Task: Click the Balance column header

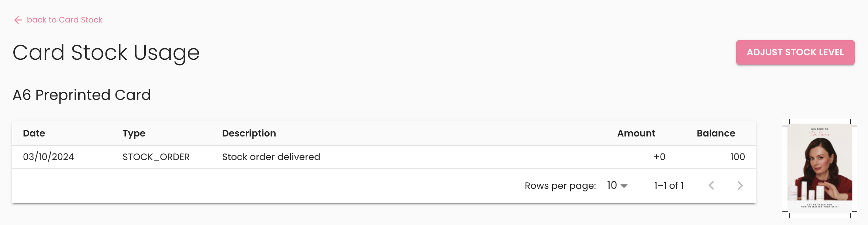Action: click(x=716, y=134)
